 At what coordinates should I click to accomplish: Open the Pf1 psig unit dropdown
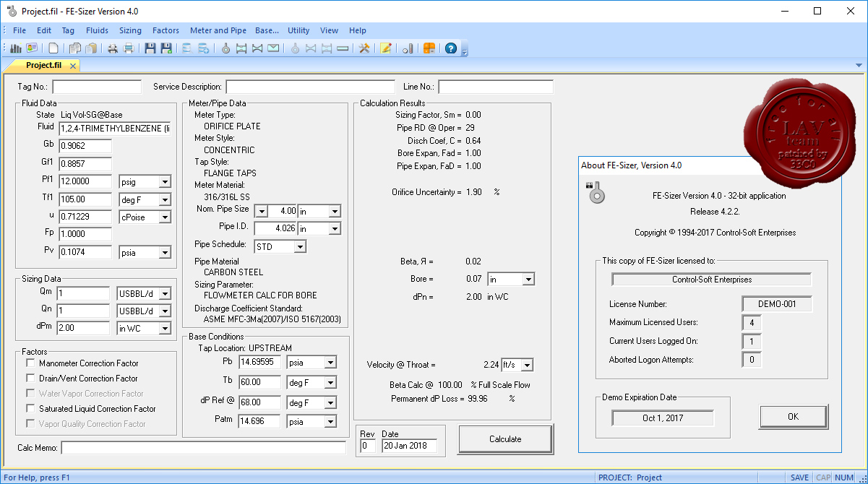click(x=164, y=182)
